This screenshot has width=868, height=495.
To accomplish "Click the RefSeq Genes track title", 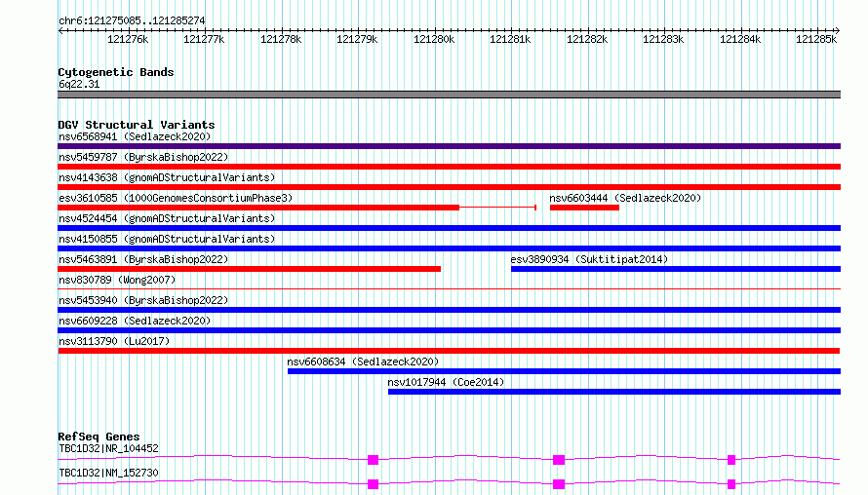I will pos(99,437).
